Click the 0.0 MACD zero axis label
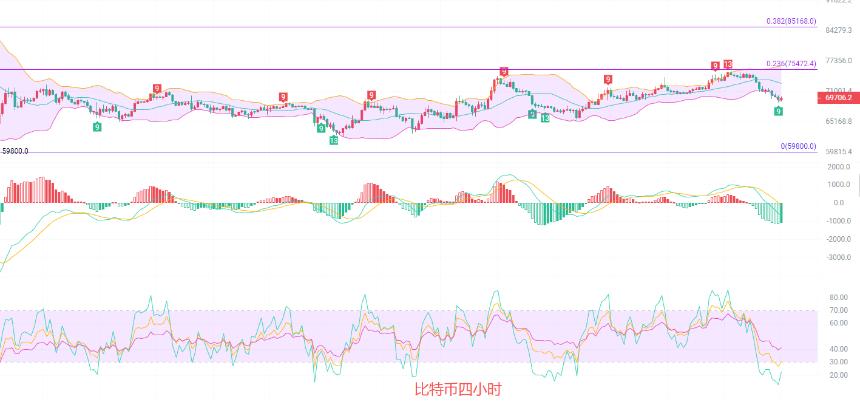 (839, 203)
